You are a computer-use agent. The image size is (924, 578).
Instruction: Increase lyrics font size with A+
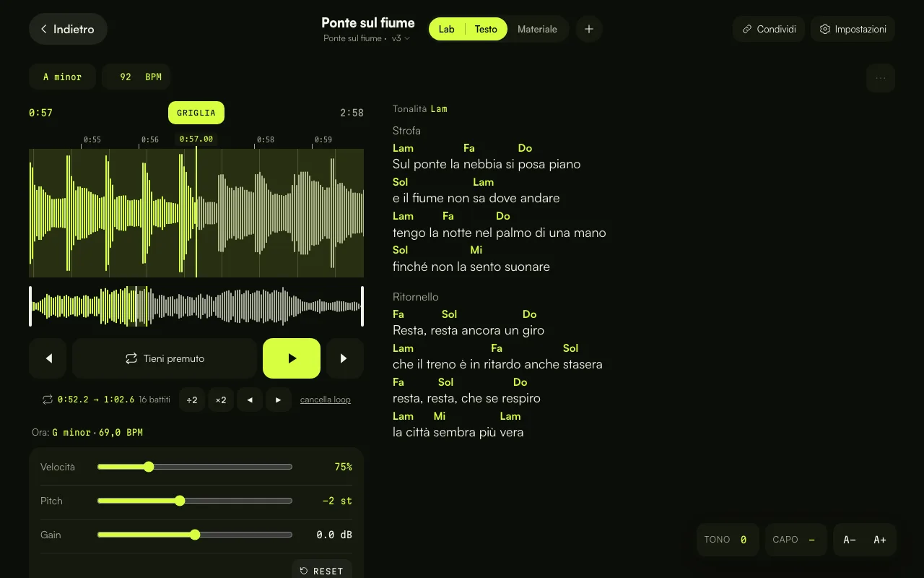click(x=880, y=540)
